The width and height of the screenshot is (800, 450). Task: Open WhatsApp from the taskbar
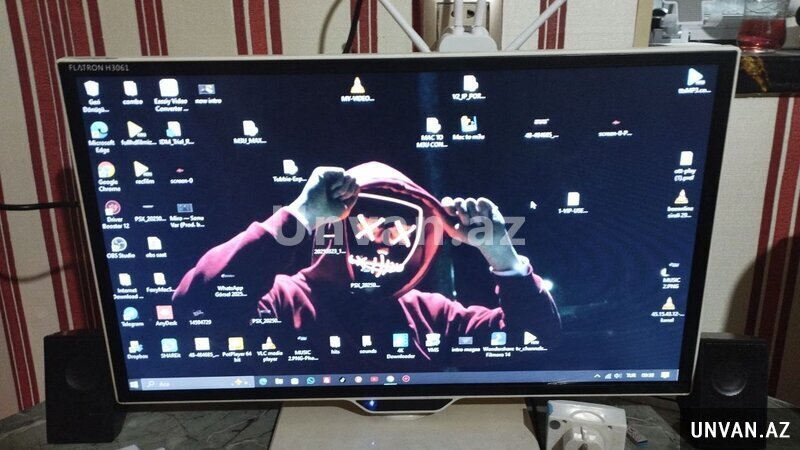311,381
